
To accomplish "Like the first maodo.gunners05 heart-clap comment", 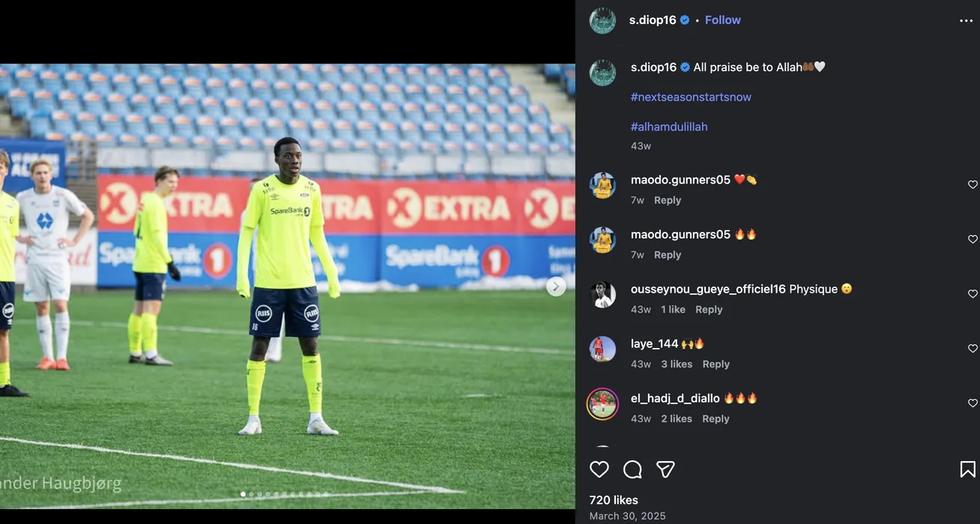I will click(973, 185).
